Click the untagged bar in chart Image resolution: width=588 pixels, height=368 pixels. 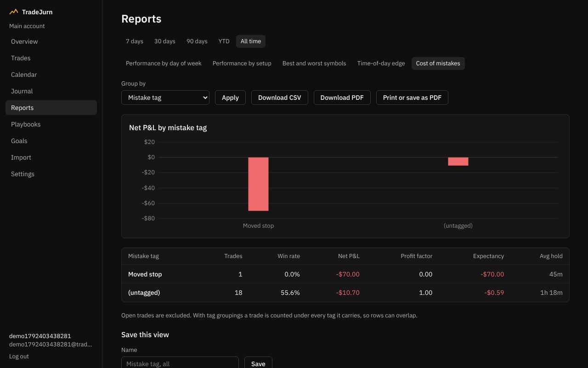pos(458,161)
